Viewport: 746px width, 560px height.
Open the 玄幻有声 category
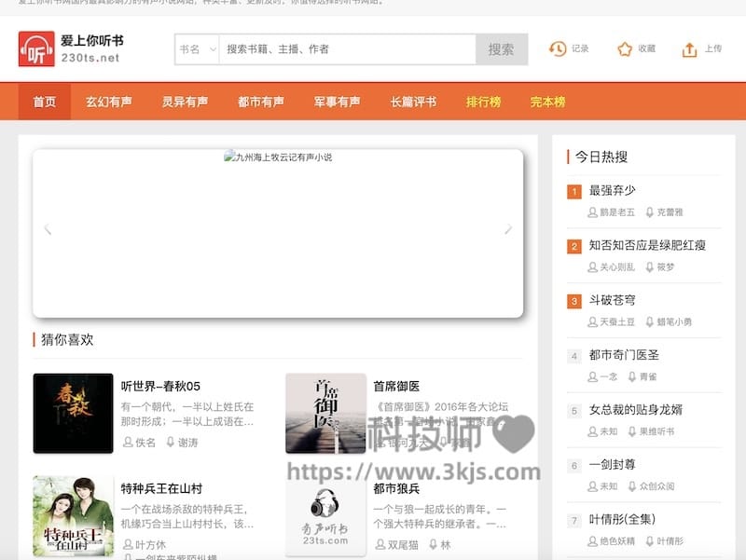pyautogui.click(x=109, y=102)
